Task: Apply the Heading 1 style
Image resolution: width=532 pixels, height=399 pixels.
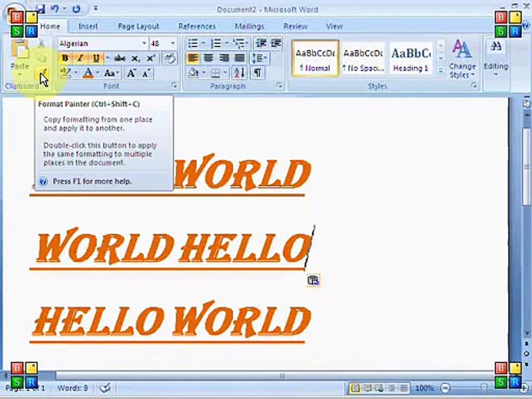Action: 411,59
